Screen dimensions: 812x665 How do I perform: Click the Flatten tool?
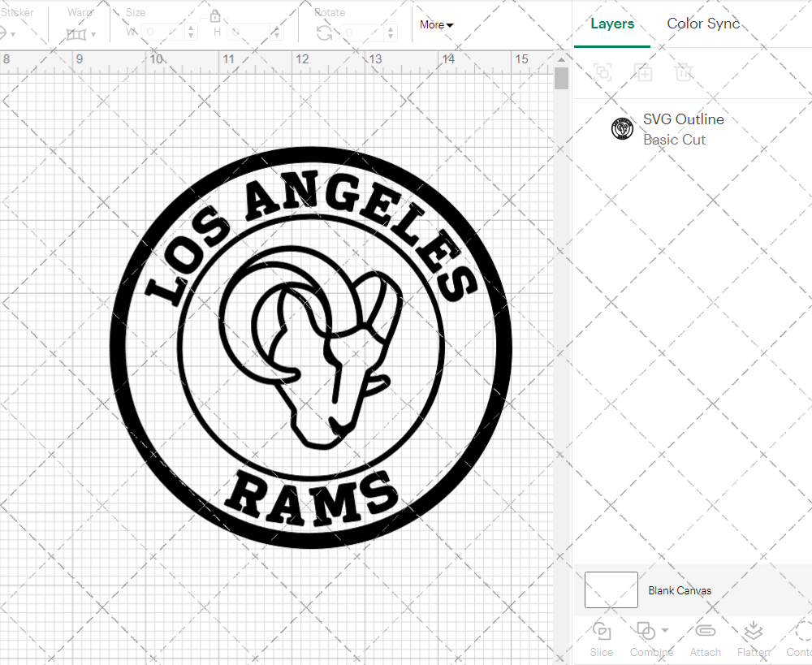(753, 639)
